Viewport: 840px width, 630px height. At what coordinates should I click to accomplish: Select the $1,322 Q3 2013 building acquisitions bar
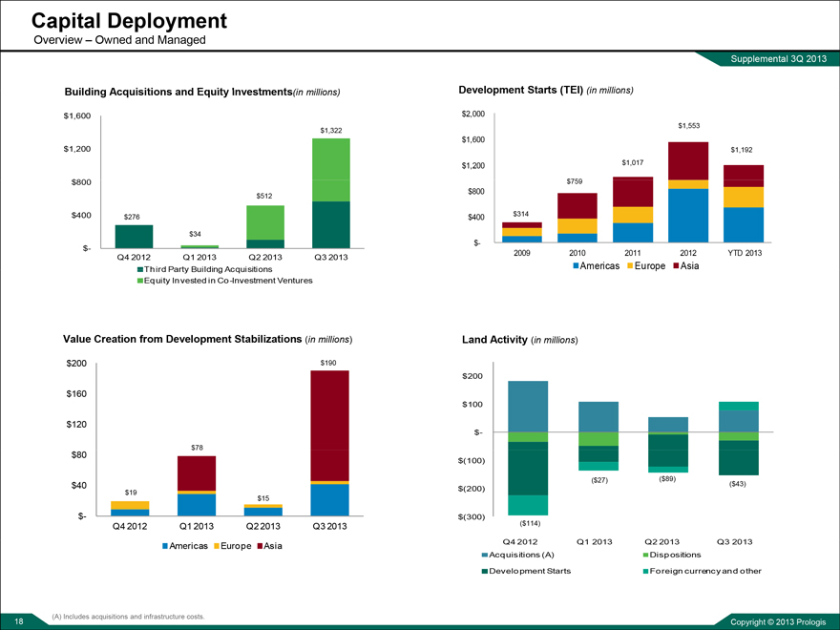click(x=331, y=193)
